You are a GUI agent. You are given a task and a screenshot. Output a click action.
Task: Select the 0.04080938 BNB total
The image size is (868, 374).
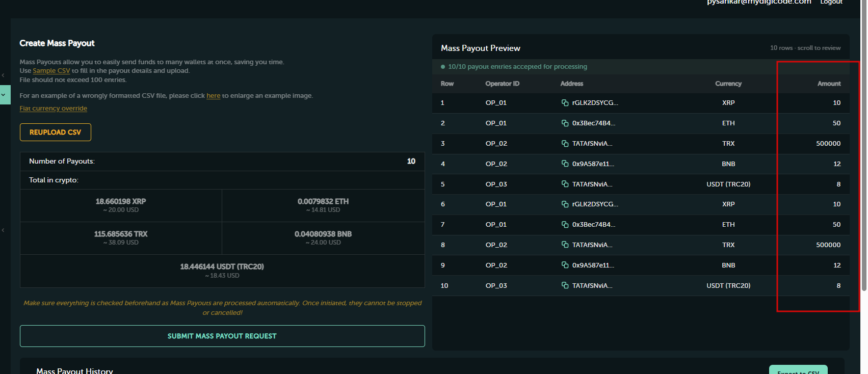[x=323, y=234]
